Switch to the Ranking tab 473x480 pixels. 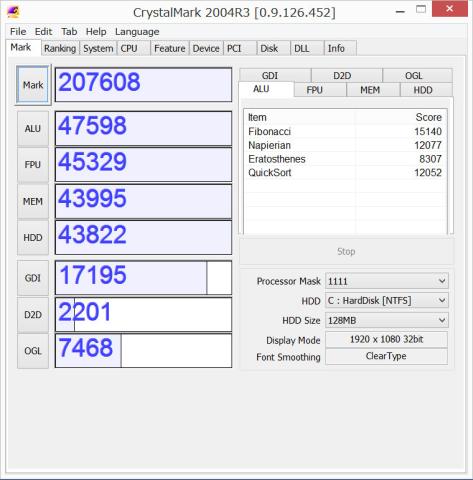(60, 48)
